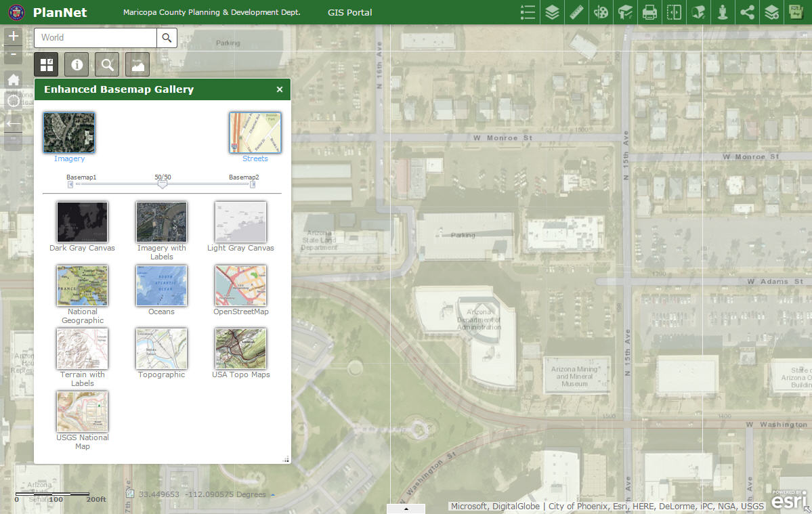The height and width of the screenshot is (514, 812).
Task: Click the coordinate locator icon
Action: click(x=130, y=494)
